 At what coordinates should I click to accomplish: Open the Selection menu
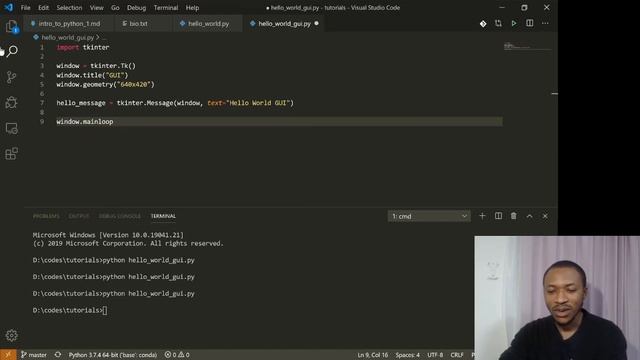[69, 7]
